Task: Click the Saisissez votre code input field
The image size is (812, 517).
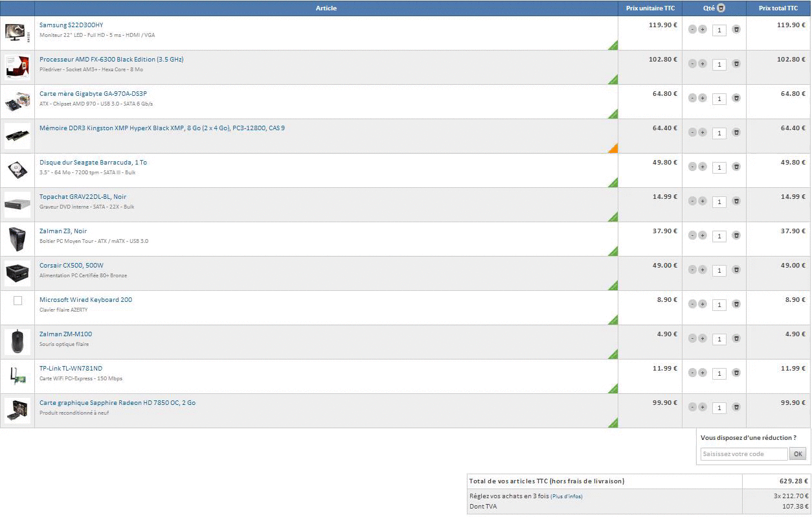Action: pos(744,454)
